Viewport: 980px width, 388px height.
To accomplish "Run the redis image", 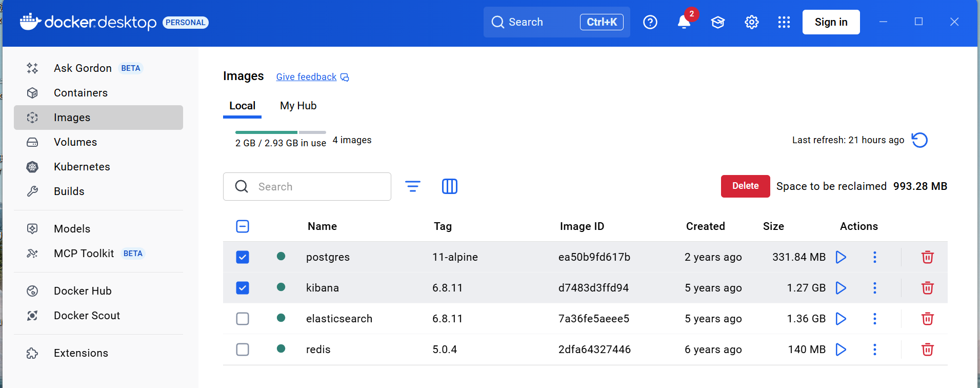I will pos(841,350).
